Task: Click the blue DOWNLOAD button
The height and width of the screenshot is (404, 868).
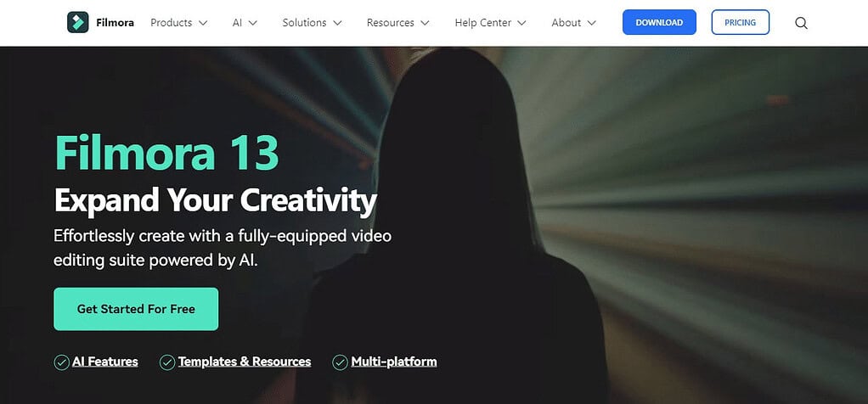Action: pos(659,22)
